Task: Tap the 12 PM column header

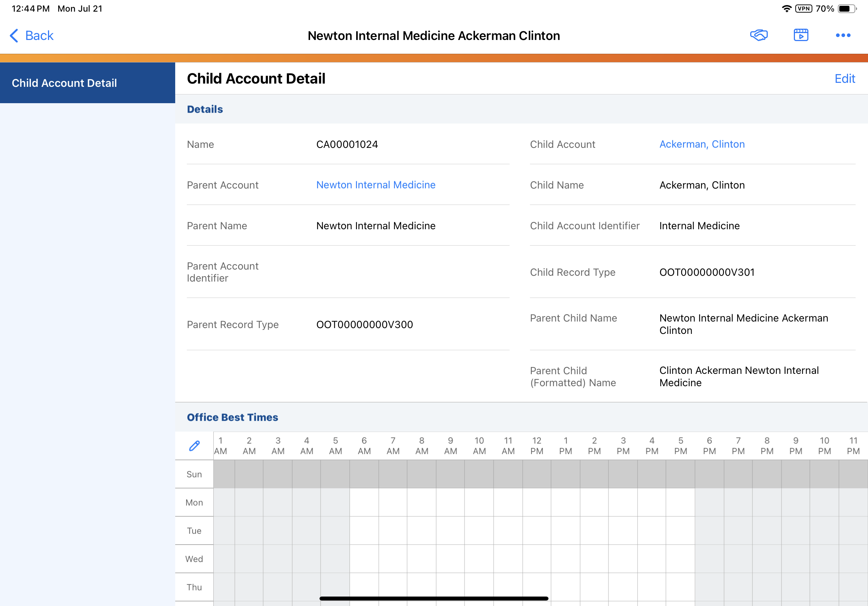Action: [x=537, y=446]
